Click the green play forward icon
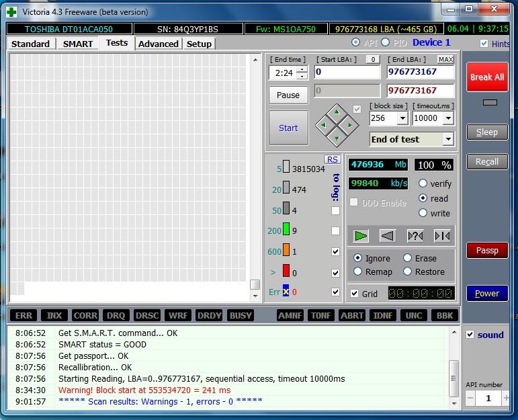Screen dimensions: 518x420 [360, 236]
